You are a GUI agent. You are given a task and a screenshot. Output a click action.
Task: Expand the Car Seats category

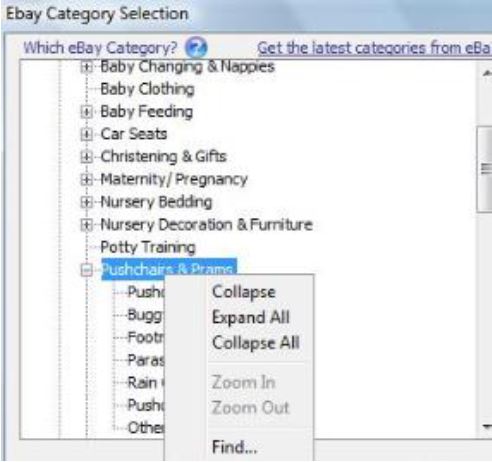click(86, 134)
